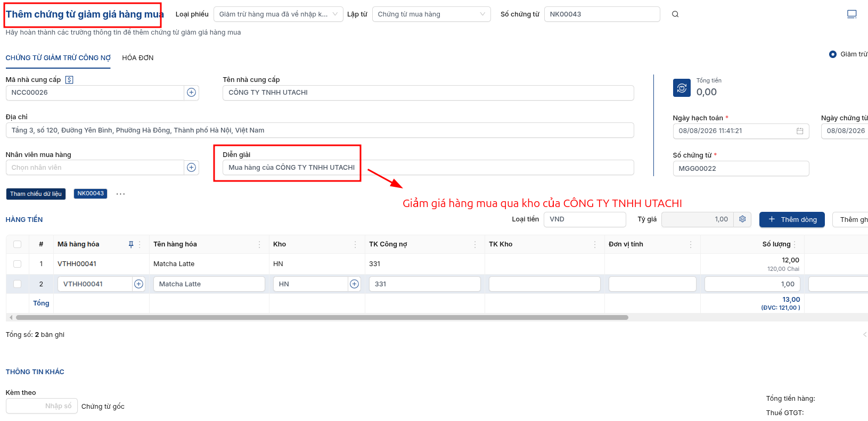
Task: Open the calendar icon in Ngày hạch toán
Action: [x=800, y=131]
